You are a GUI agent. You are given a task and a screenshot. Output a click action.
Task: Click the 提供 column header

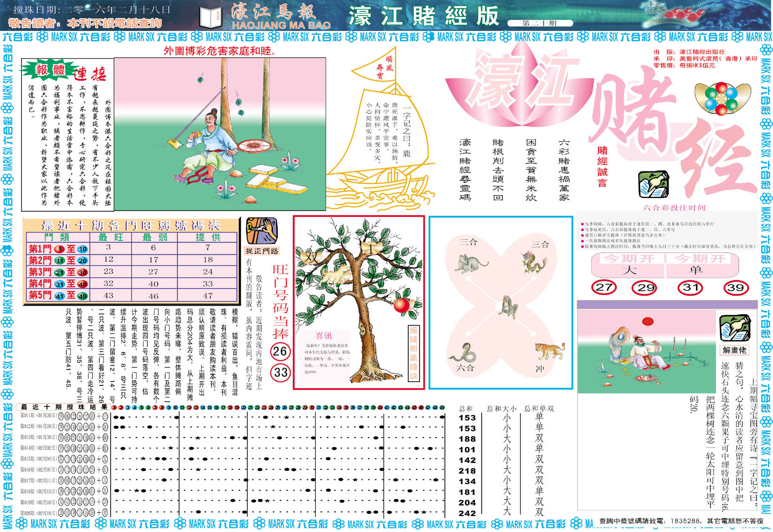(x=208, y=237)
